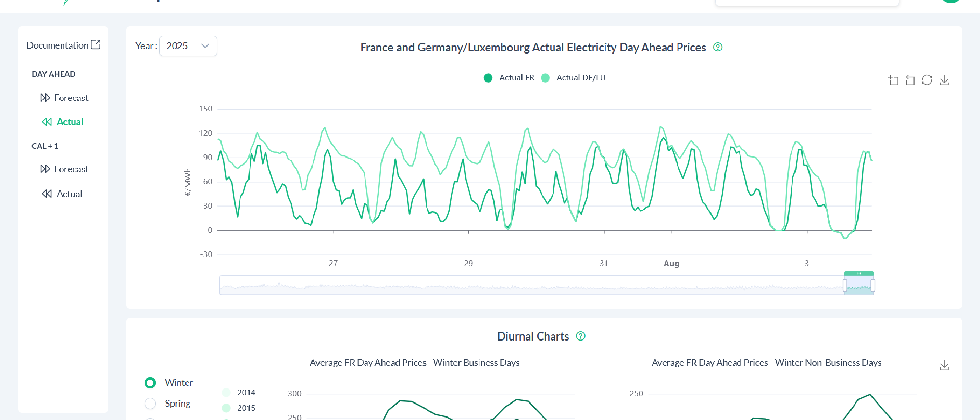Activate the area zoom chart tool
The width and height of the screenshot is (980, 420).
pyautogui.click(x=893, y=80)
